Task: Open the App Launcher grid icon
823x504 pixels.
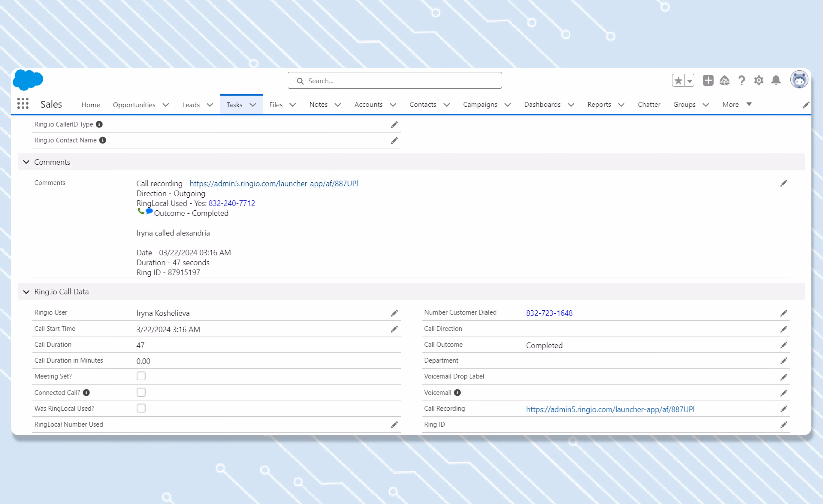Action: pyautogui.click(x=23, y=104)
